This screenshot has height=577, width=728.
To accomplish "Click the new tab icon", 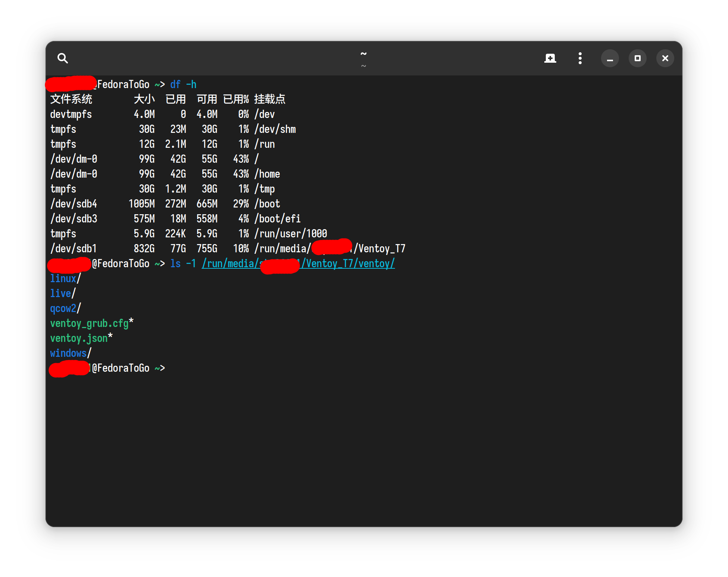I will pos(550,58).
